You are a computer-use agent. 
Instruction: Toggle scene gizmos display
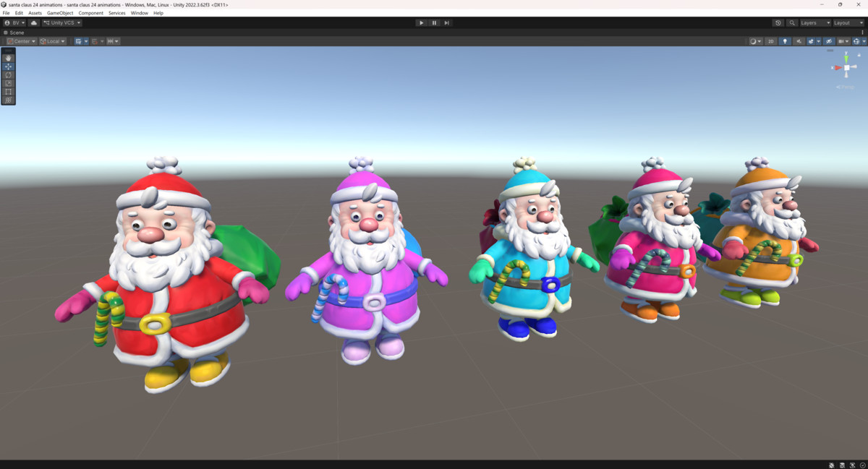[856, 41]
